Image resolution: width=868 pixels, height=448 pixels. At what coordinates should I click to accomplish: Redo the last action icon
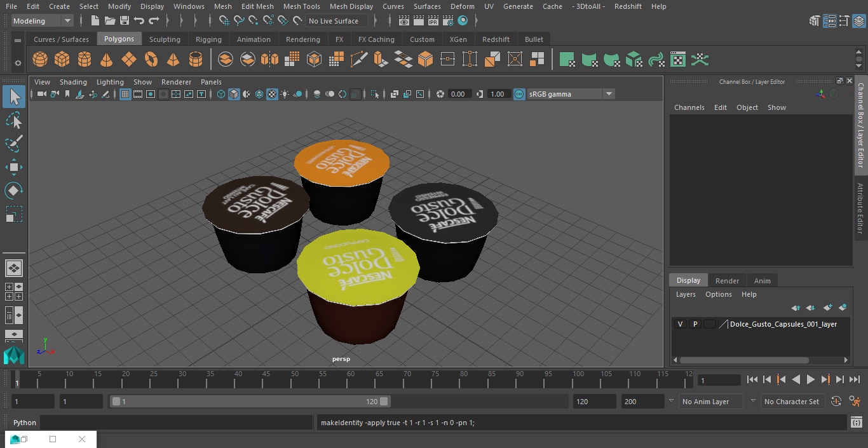coord(154,21)
